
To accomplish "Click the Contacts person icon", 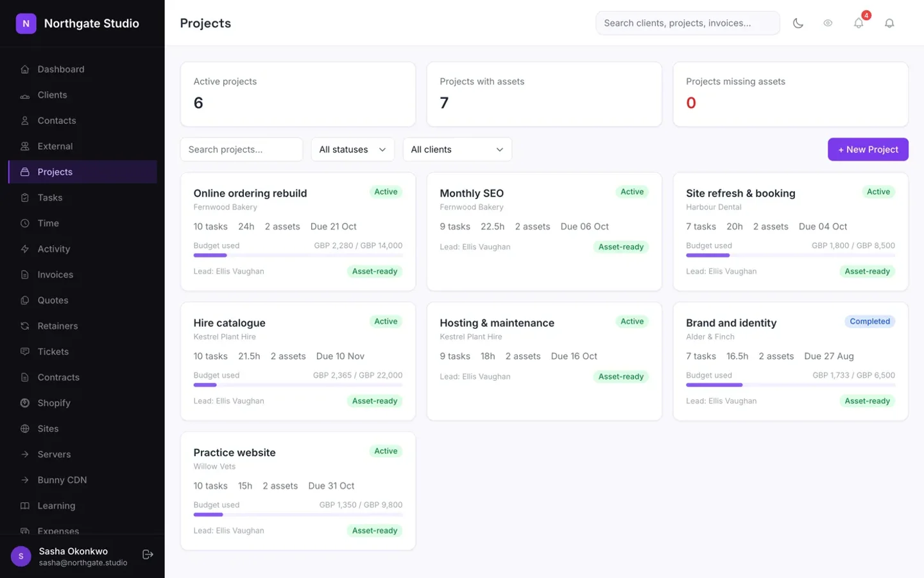I will 25,121.
